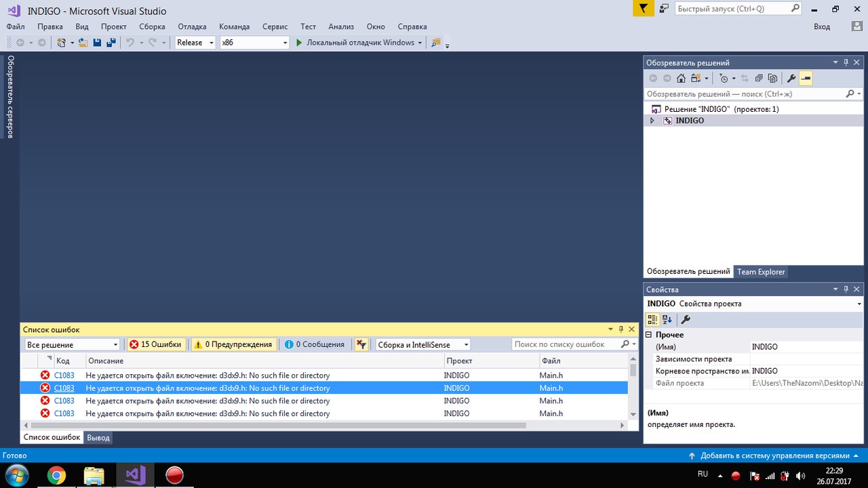Click the C1083 error code link in the selected row

(64, 388)
